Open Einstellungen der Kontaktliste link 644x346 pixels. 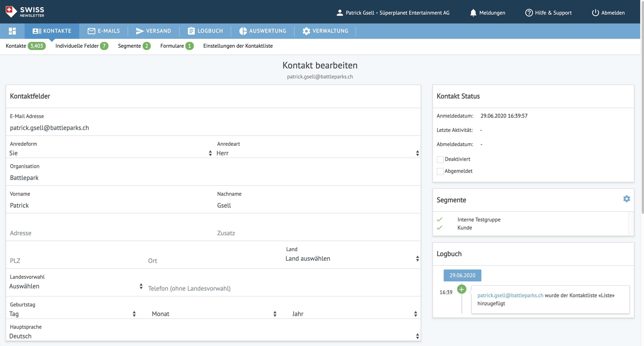[238, 46]
